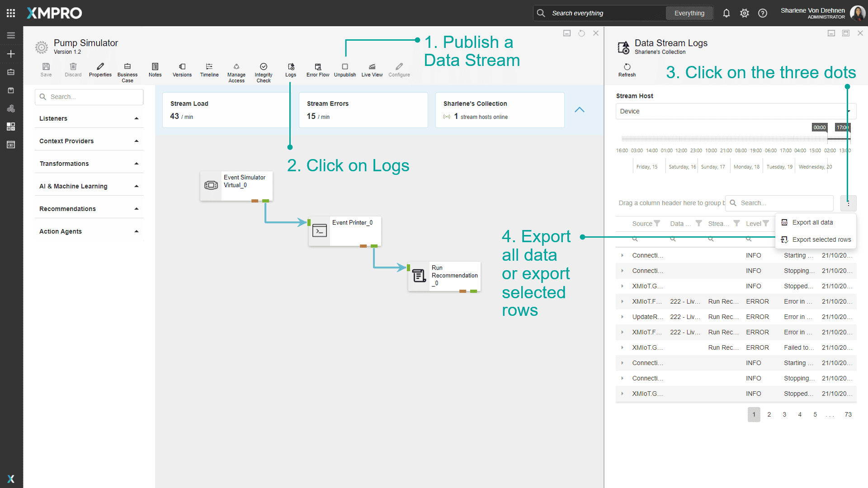
Task: Choose Export selected rows from the menu
Action: (x=821, y=239)
